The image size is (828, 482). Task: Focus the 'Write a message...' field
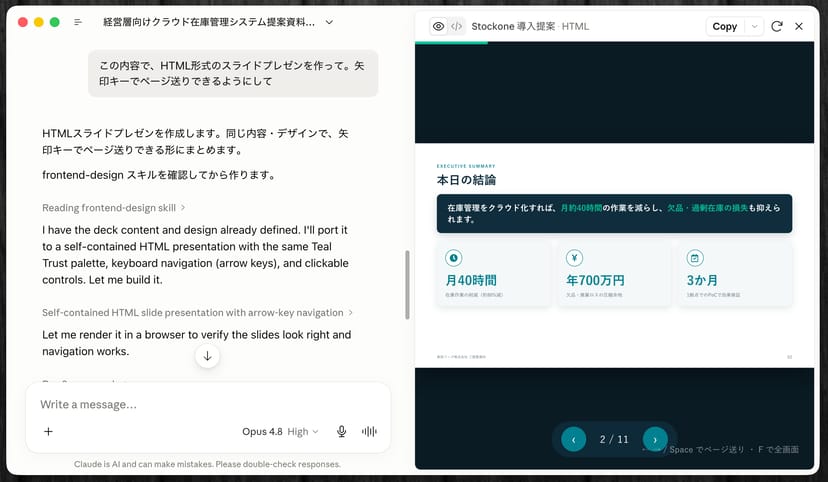tap(208, 404)
